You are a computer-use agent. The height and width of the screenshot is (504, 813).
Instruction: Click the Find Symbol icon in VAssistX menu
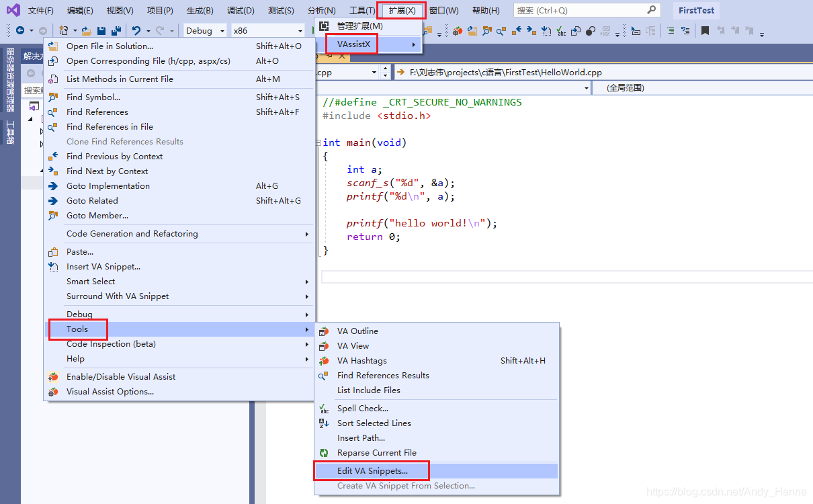[53, 97]
